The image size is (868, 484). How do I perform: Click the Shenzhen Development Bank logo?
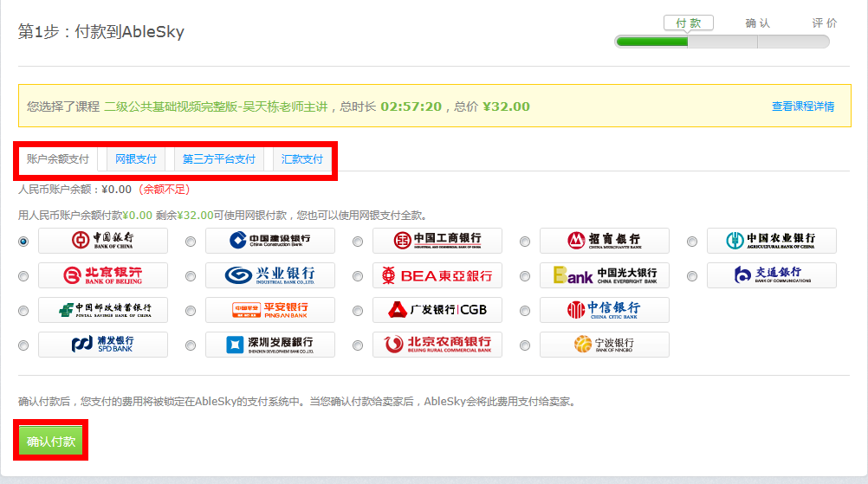pyautogui.click(x=270, y=345)
